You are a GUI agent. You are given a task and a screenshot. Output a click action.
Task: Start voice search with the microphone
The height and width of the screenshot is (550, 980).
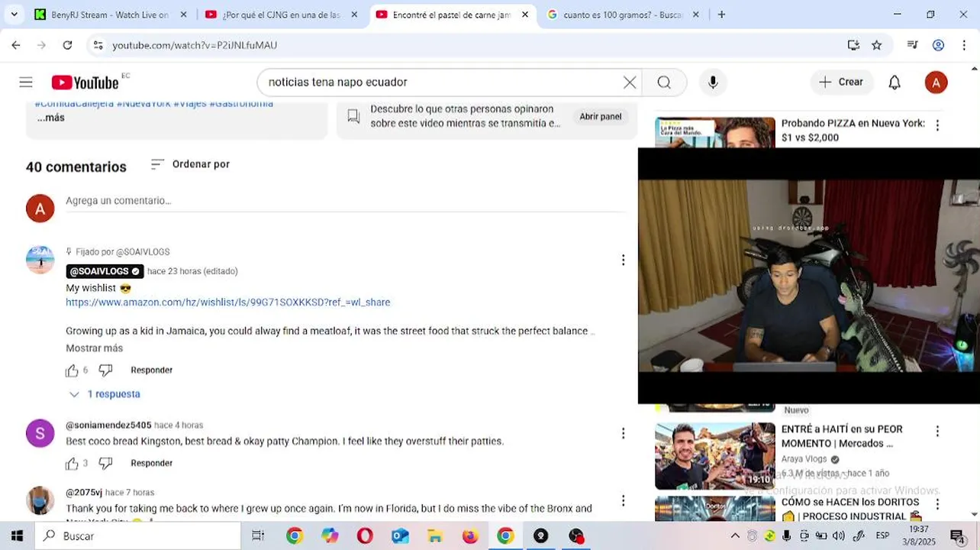pos(713,82)
